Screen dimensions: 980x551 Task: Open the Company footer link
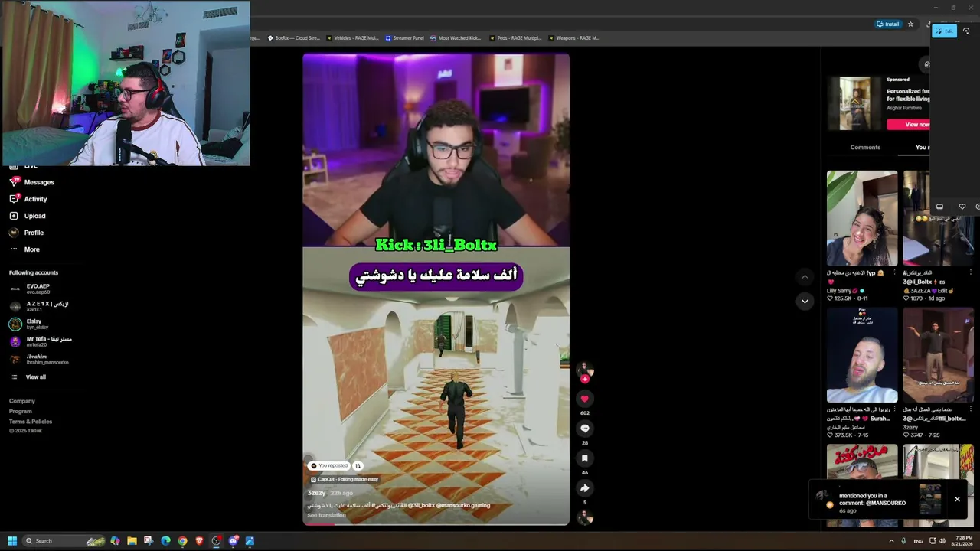(x=22, y=401)
